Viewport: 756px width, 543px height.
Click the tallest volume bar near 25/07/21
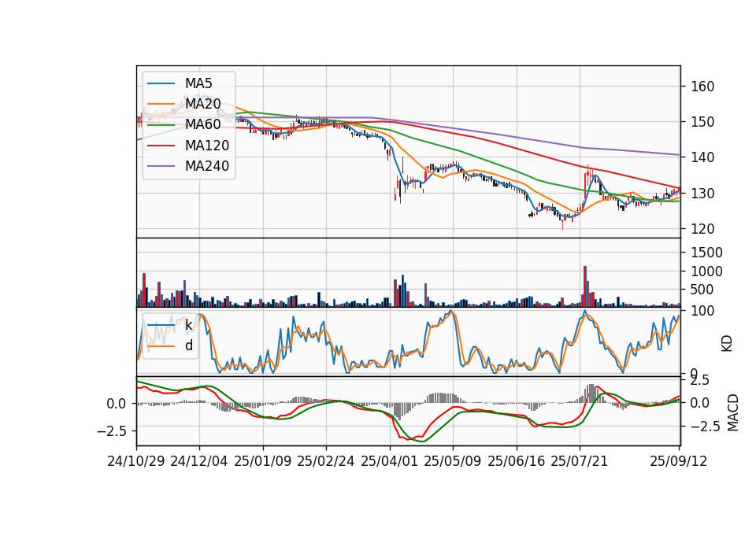585,286
